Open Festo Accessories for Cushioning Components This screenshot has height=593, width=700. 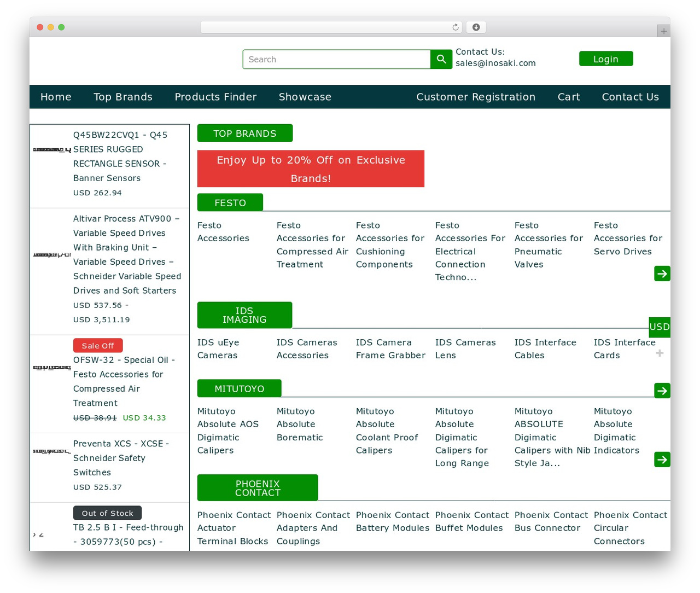[x=390, y=245]
